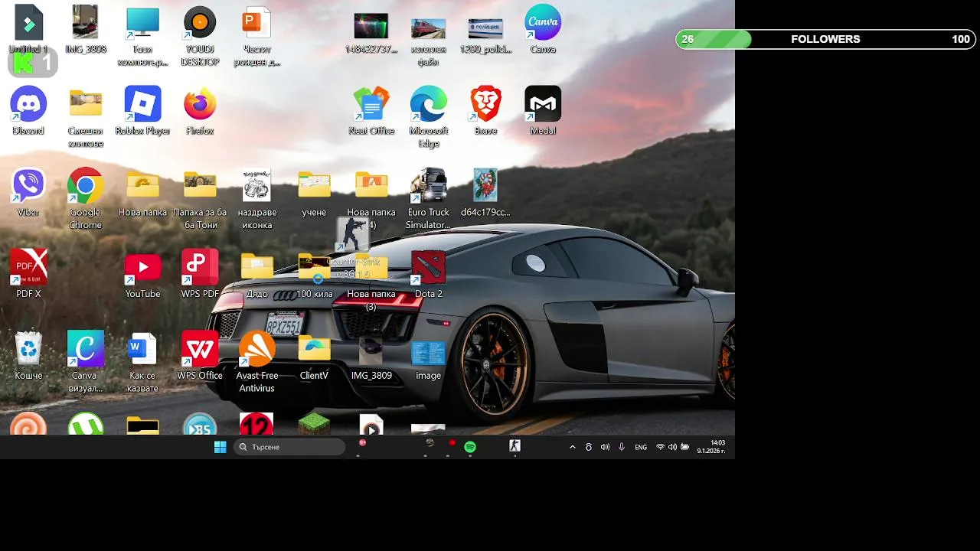
Task: Open the Firefox desktop shortcut
Action: (x=200, y=104)
